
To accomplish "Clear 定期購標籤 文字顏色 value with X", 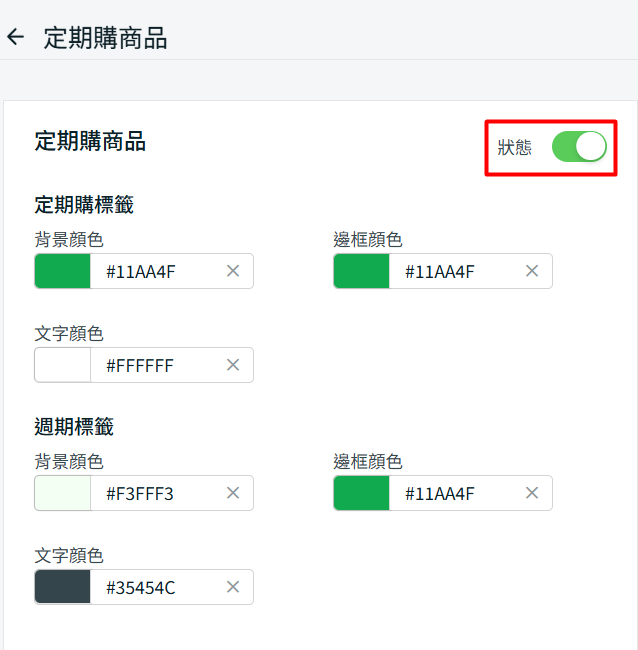I will pos(233,365).
